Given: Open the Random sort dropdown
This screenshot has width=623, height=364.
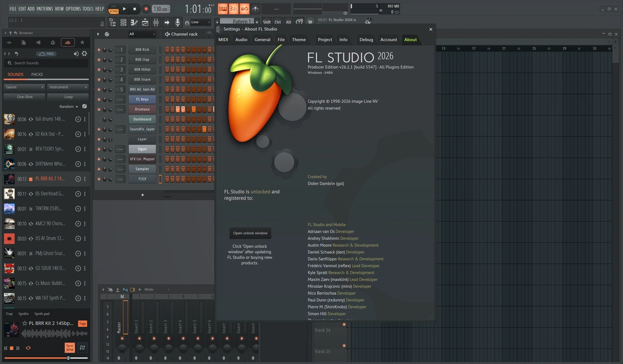Looking at the screenshot, I should pyautogui.click(x=69, y=106).
